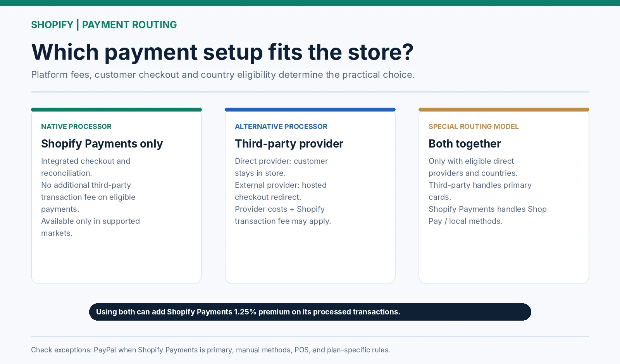Click 'Direct provider: customer stays in store.'
Screen dimensions: 620x364
(281, 167)
